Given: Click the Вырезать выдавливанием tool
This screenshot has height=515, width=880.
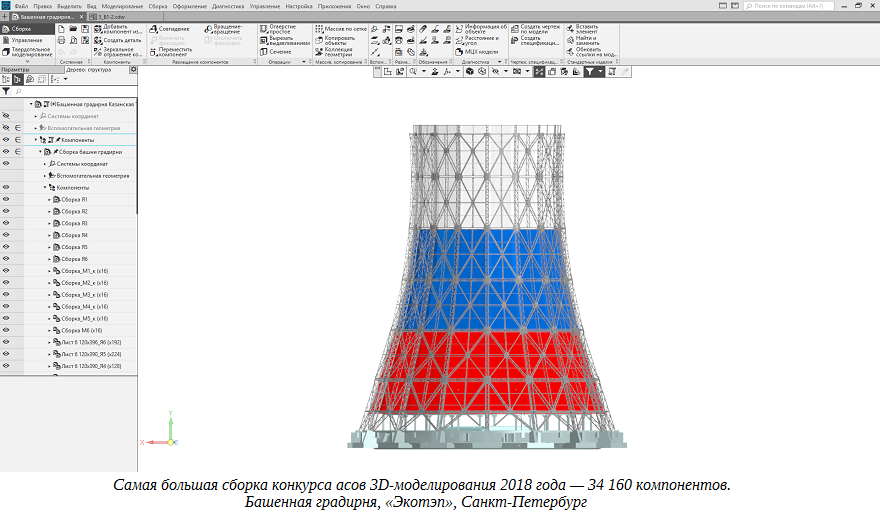Looking at the screenshot, I should 285,40.
